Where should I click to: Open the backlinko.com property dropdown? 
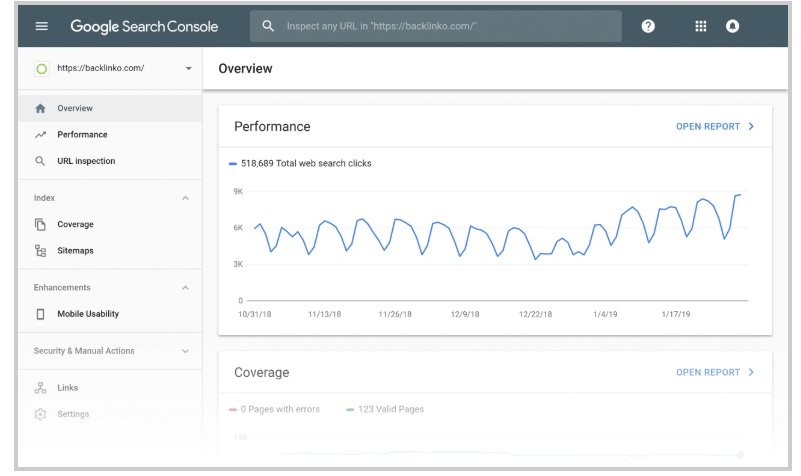point(189,68)
